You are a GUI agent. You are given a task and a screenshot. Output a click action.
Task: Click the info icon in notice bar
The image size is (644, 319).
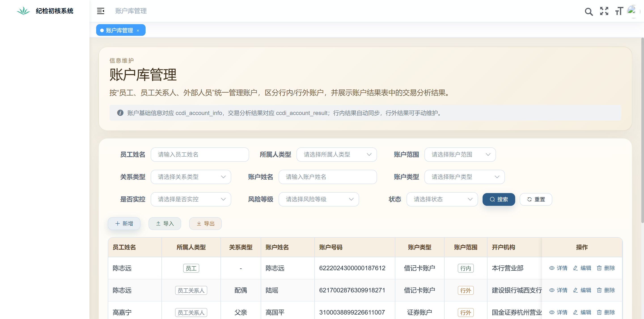[x=120, y=113]
